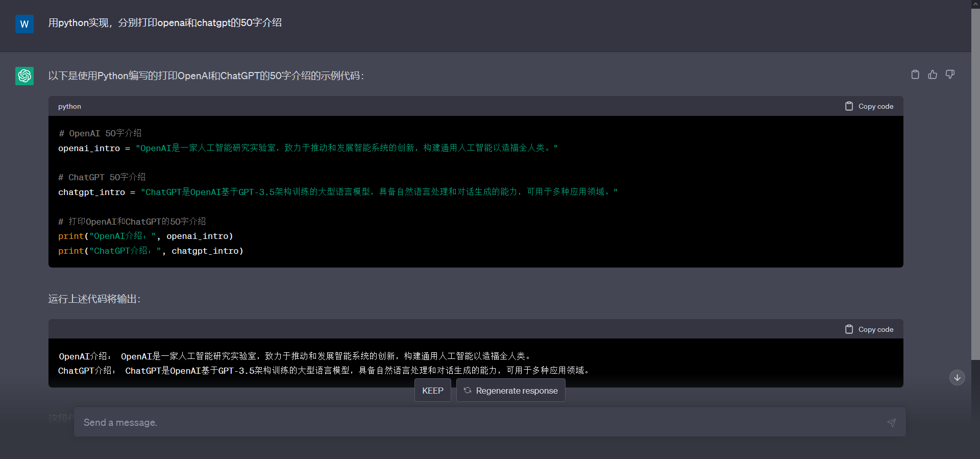Click the vertical scrollbar thumb
This screenshot has width=980, height=459.
[975, 184]
